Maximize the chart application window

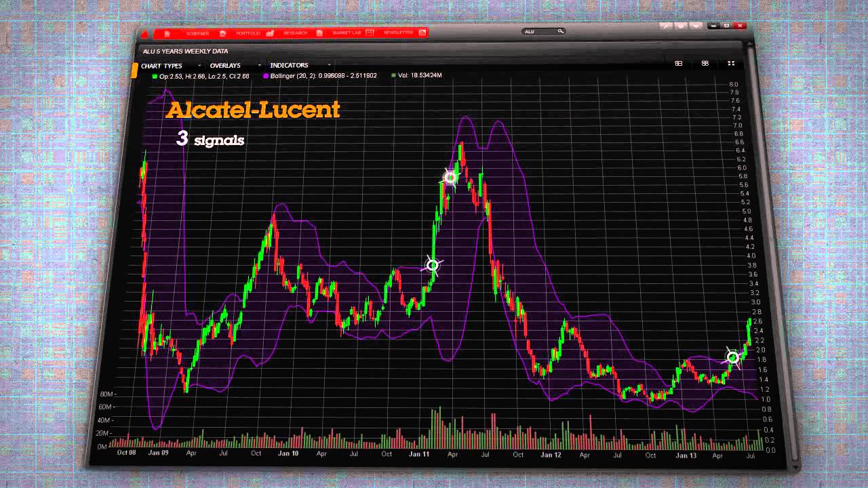click(726, 26)
